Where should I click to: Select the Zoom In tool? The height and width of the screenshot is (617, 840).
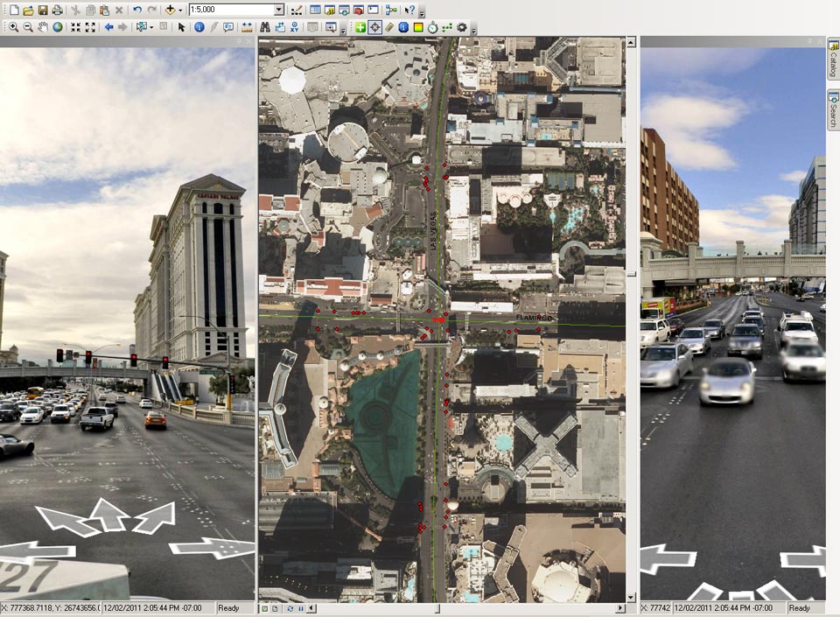[13, 27]
